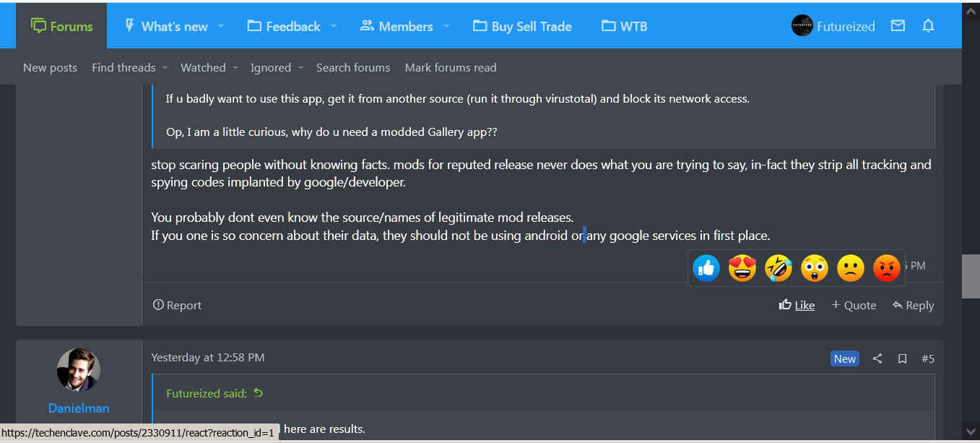Share post #5 with the share icon
Image resolution: width=980 pixels, height=443 pixels.
coord(877,358)
